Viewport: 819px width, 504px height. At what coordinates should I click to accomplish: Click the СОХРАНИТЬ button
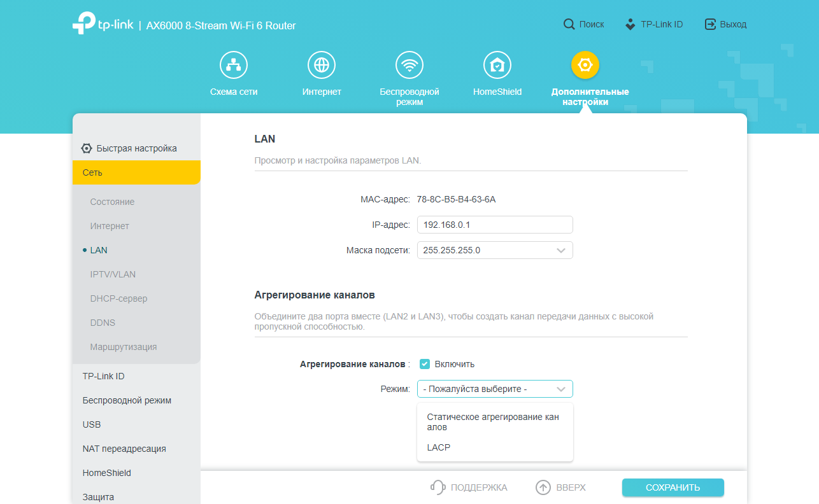(x=673, y=487)
